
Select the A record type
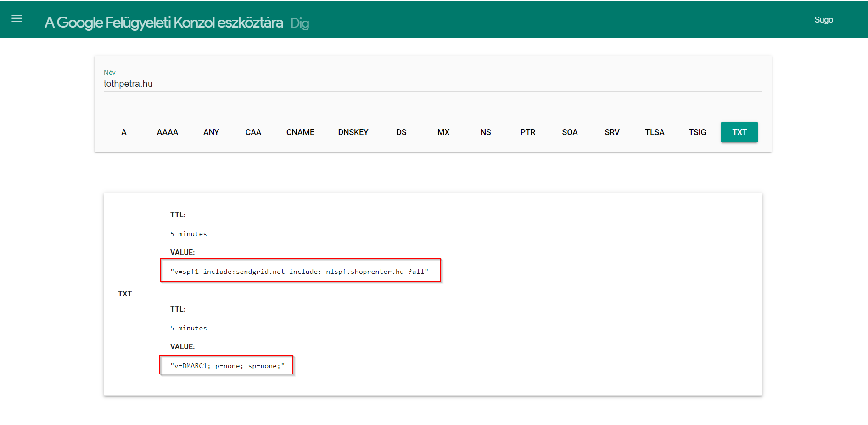tap(124, 132)
